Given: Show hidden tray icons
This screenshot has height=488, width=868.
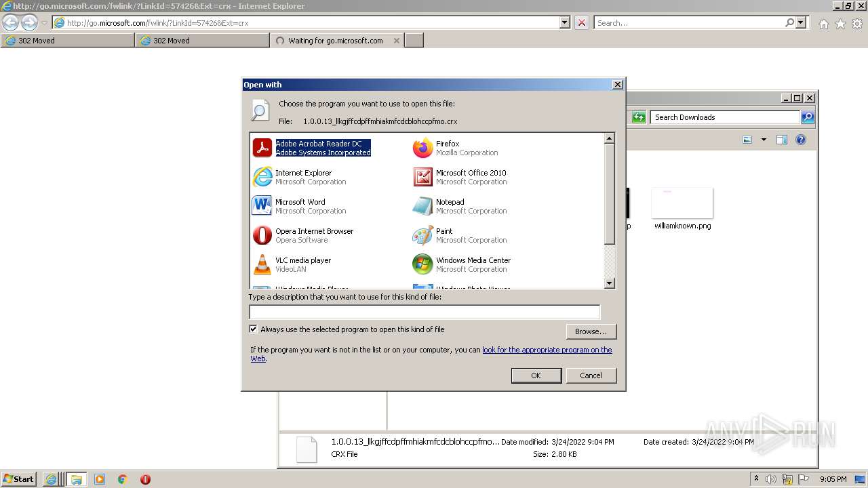Looking at the screenshot, I should (x=757, y=479).
